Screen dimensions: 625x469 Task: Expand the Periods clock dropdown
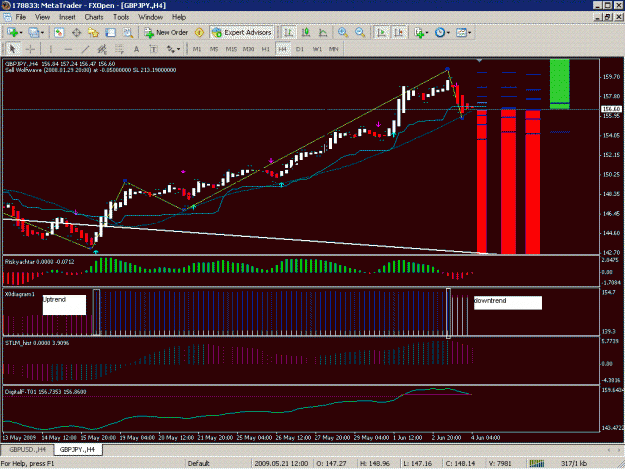448,33
